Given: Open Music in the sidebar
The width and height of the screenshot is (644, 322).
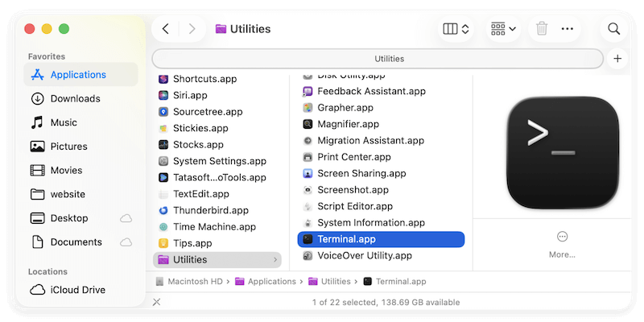Looking at the screenshot, I should [80, 122].
